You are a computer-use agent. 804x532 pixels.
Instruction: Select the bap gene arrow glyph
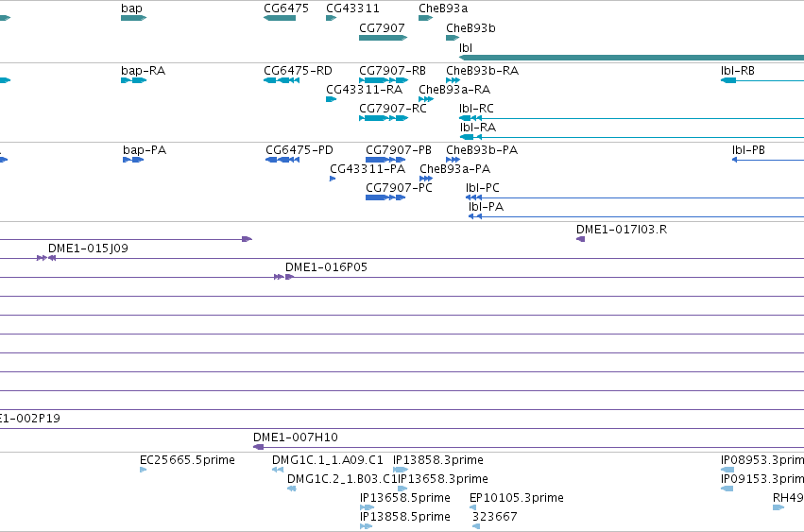134,18
